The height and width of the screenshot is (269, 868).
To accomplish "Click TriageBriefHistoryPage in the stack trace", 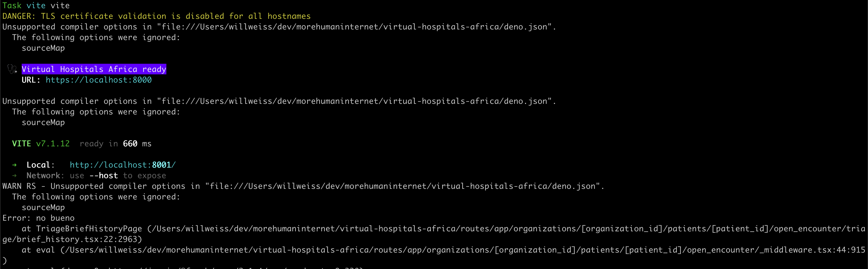I will (89, 229).
